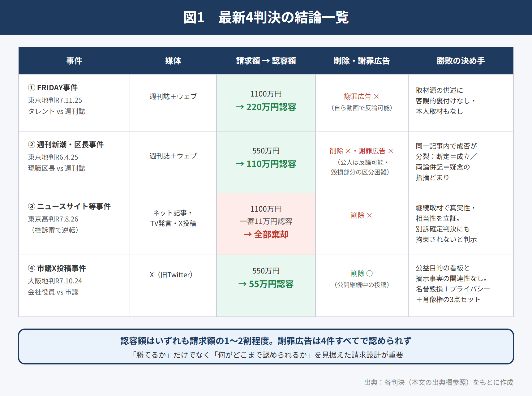The image size is (532, 396).
Task: Click the text 同一記事内で成否が
Action: coord(446,146)
